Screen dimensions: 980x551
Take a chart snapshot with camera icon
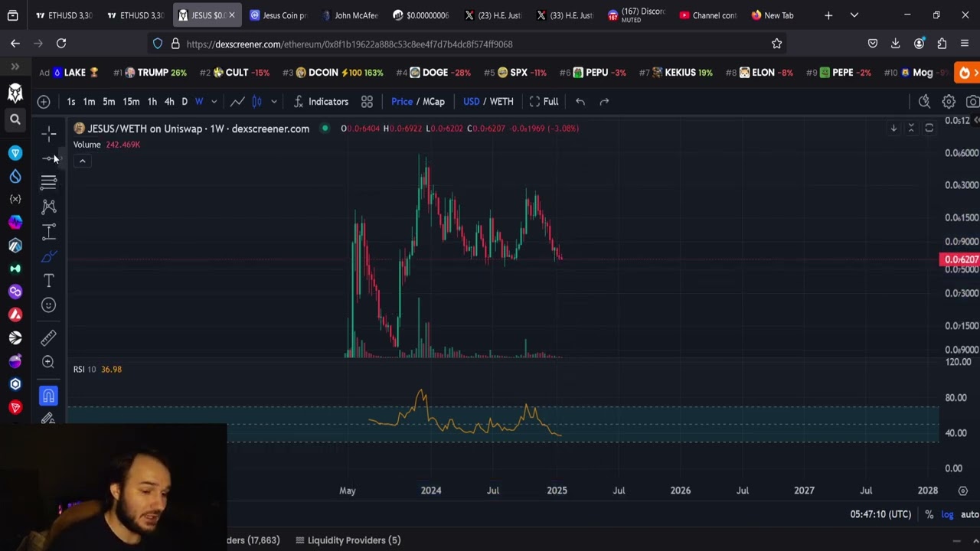(x=973, y=101)
